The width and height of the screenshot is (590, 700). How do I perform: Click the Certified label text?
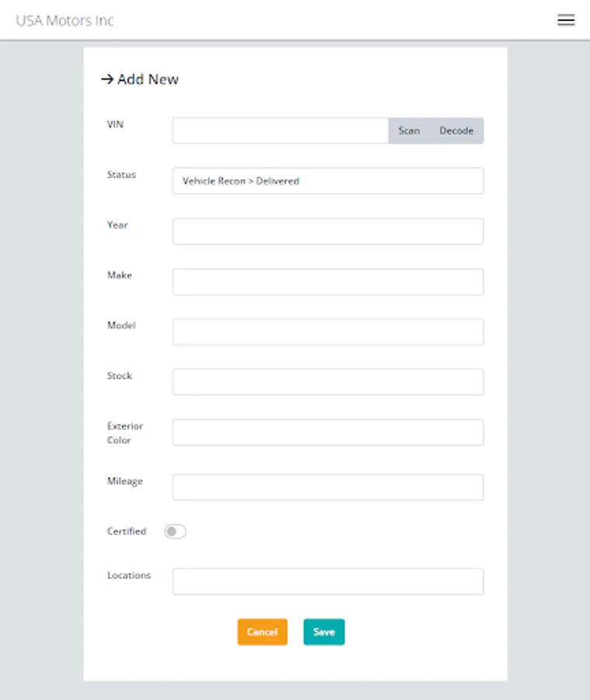pyautogui.click(x=126, y=531)
